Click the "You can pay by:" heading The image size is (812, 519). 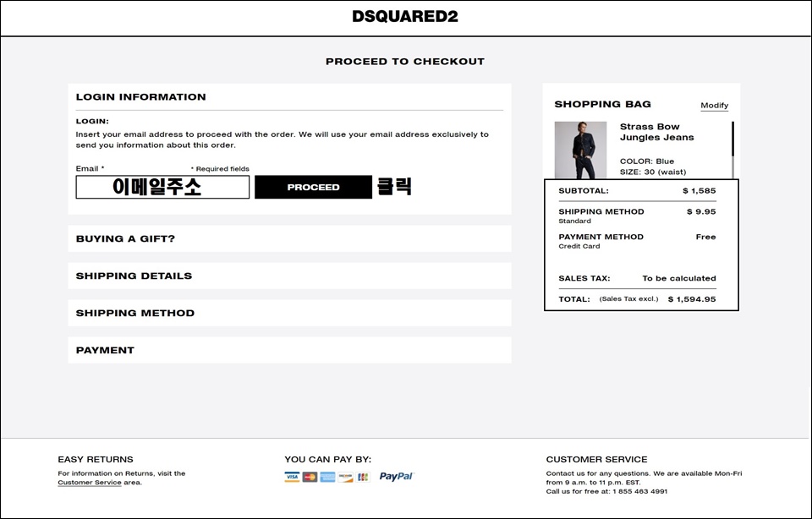click(x=328, y=460)
